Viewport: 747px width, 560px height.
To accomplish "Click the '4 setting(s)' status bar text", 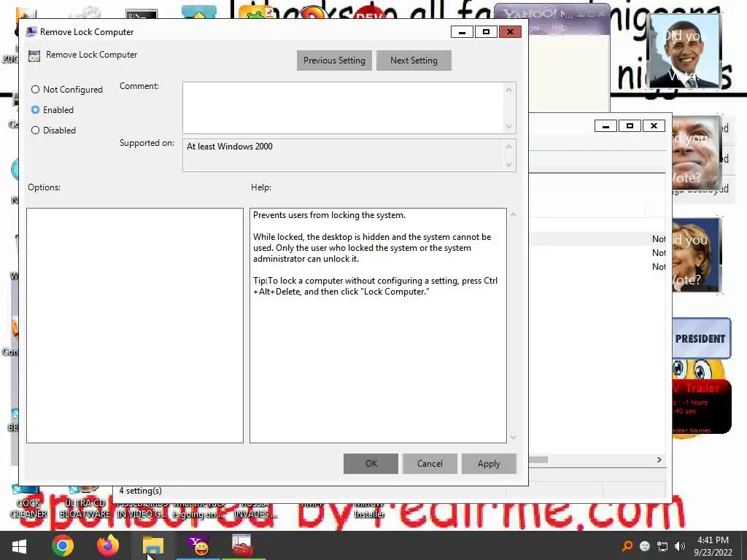I will (x=141, y=491).
